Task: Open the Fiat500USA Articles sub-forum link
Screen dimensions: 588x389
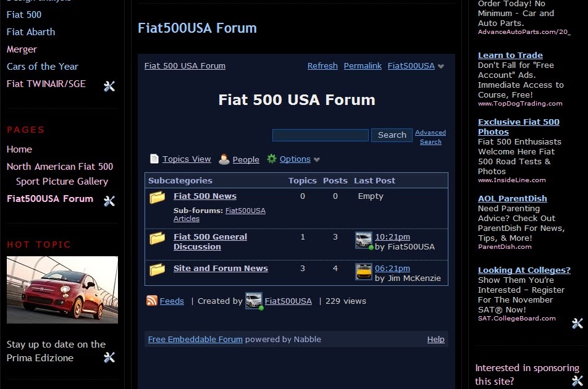Action: (x=219, y=214)
